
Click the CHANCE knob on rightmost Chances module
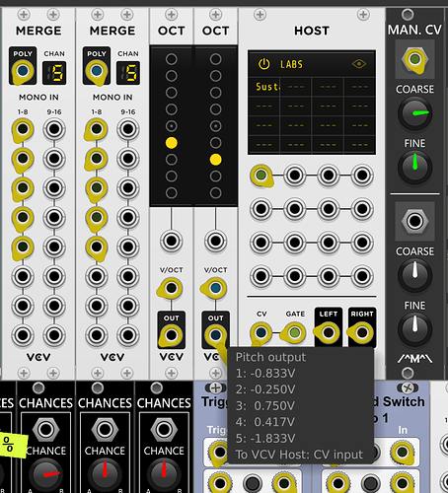[164, 474]
